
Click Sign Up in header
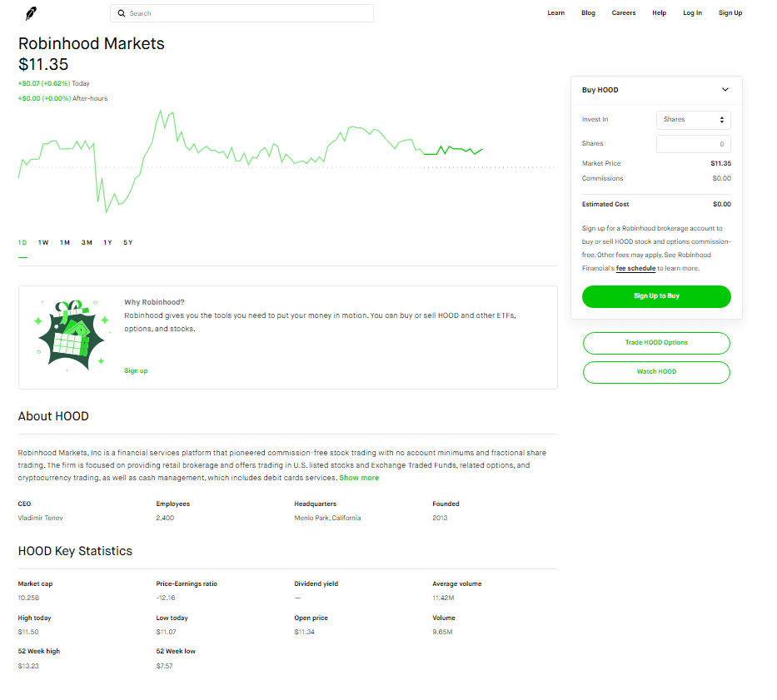[730, 12]
